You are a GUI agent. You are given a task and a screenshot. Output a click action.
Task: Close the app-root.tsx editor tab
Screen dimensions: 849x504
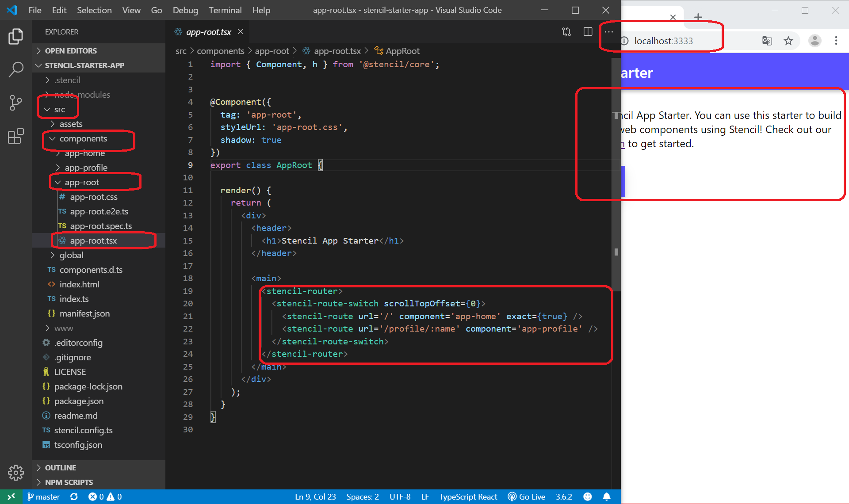(241, 32)
